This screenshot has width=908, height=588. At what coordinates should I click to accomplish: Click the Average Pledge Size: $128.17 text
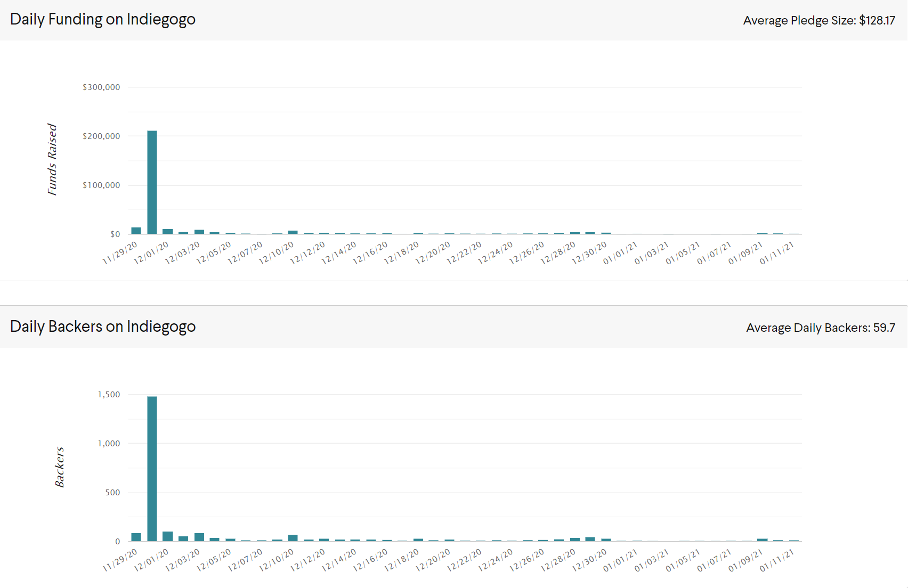(x=819, y=20)
